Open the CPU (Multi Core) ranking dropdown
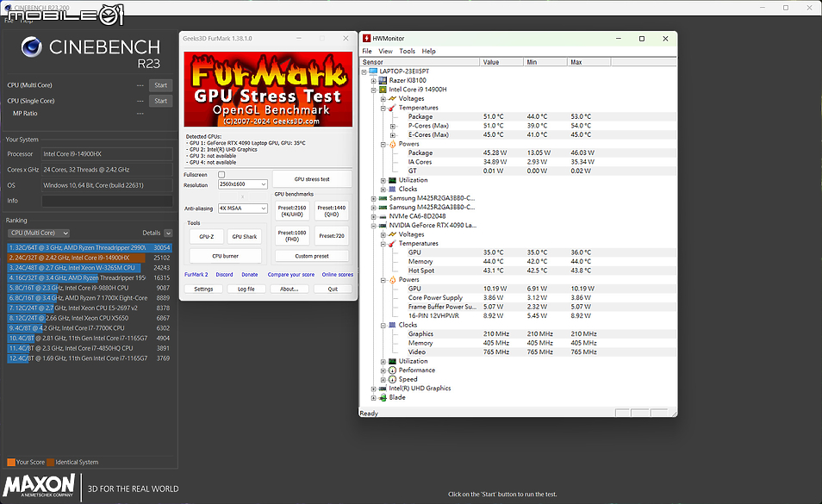The width and height of the screenshot is (822, 504). pyautogui.click(x=38, y=233)
